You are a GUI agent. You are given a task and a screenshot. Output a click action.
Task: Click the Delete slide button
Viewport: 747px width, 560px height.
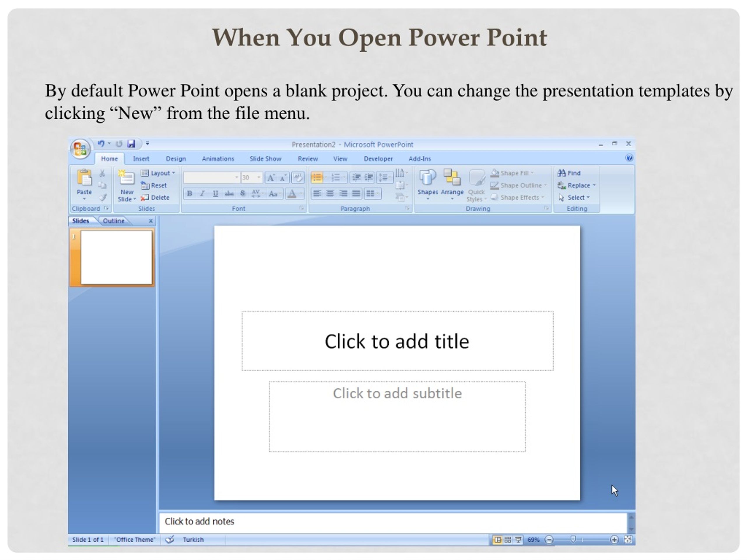point(155,198)
